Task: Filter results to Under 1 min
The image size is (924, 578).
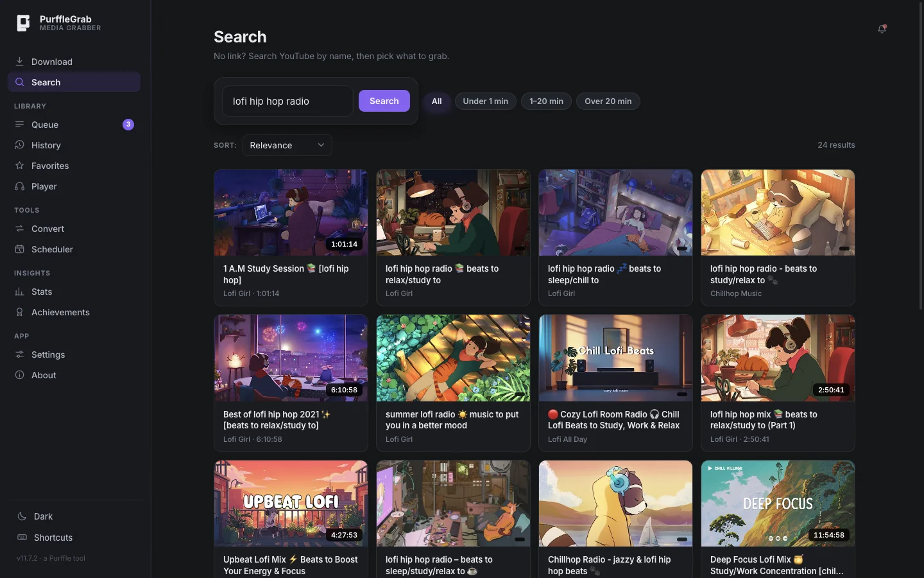Action: pos(486,101)
